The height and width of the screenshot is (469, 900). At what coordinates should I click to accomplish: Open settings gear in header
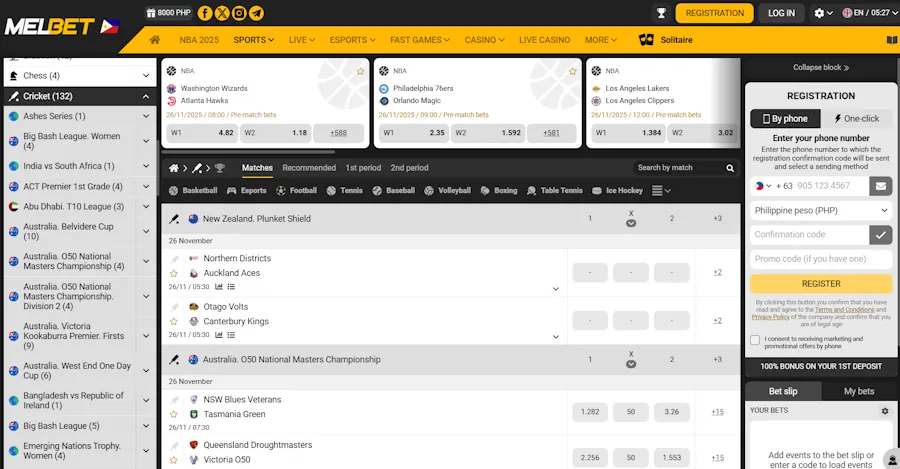[x=819, y=13]
